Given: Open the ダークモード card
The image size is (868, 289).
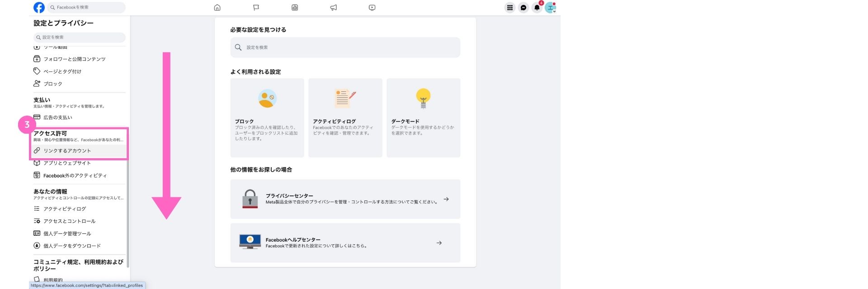Looking at the screenshot, I should tap(423, 118).
